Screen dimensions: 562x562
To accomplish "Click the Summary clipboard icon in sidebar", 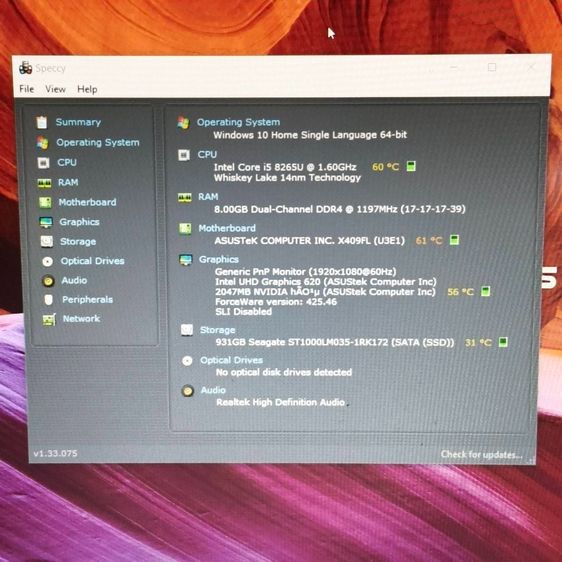I will tap(42, 122).
